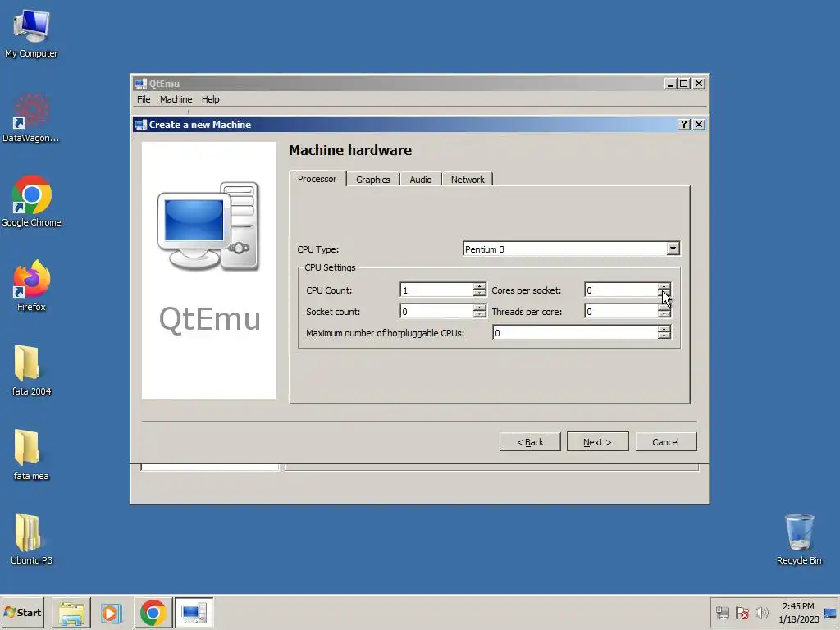This screenshot has width=840, height=630.
Task: Open the File menu
Action: [144, 99]
